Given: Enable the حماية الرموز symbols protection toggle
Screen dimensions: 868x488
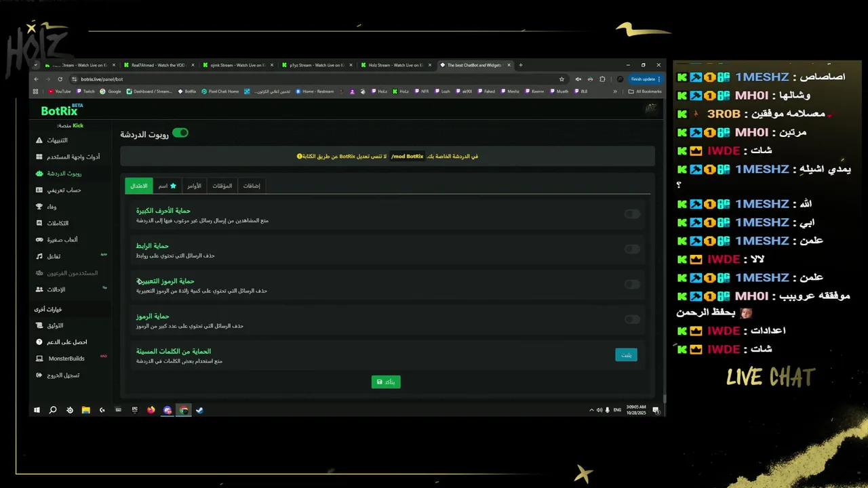Looking at the screenshot, I should tap(632, 319).
